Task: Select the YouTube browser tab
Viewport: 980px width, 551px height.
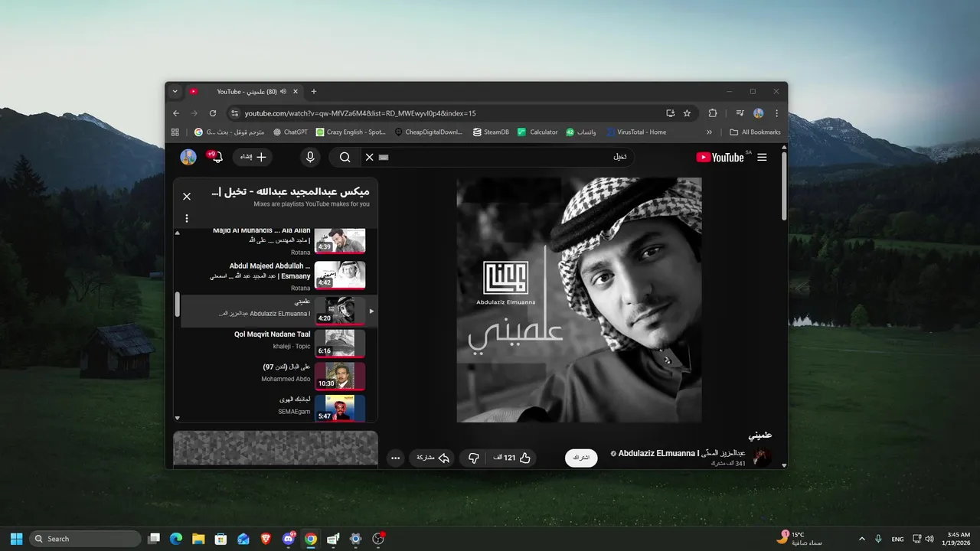Action: coord(243,91)
